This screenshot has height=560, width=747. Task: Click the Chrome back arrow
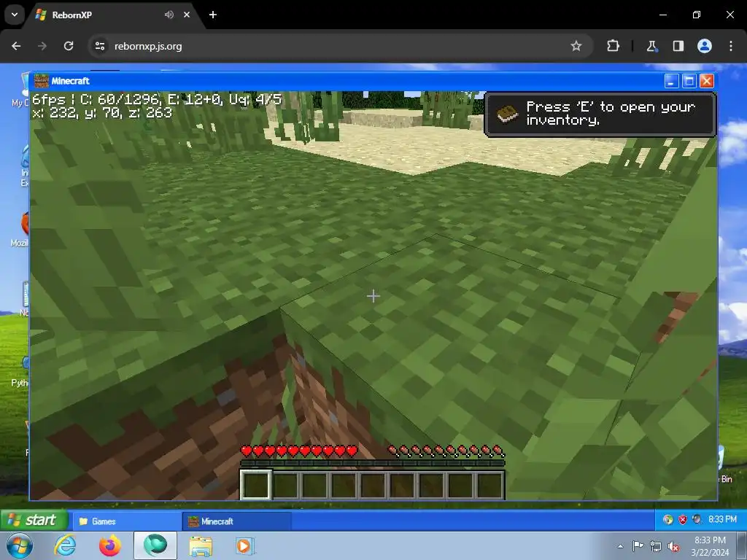coord(16,46)
